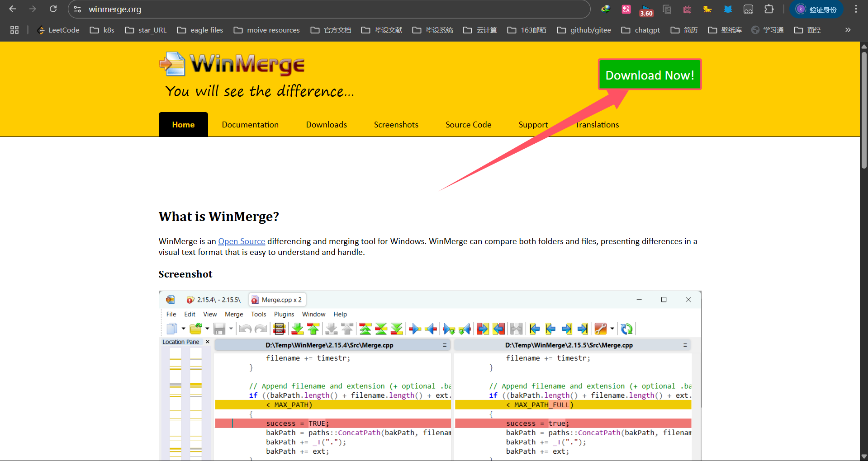
Task: Click inside the browser address bar
Action: click(x=271, y=9)
